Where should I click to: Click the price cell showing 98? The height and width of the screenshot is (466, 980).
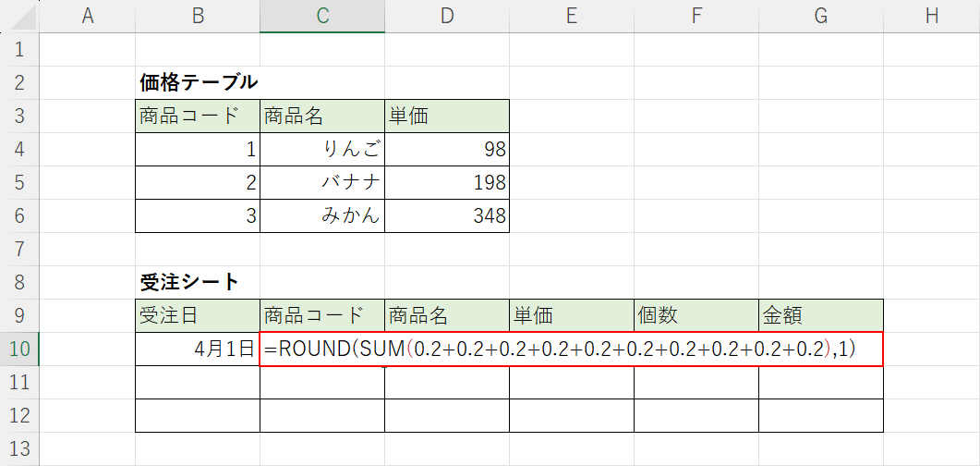447,149
